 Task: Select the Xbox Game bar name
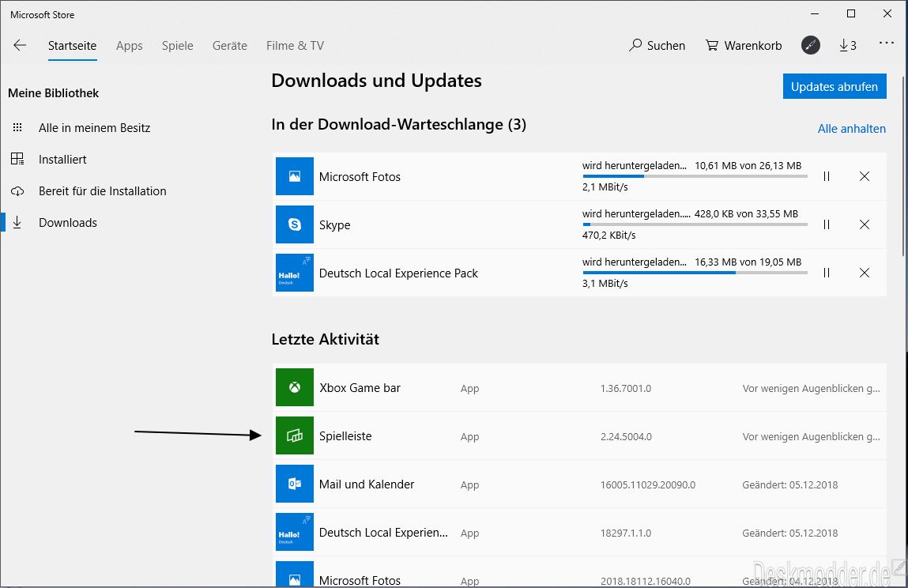point(360,387)
